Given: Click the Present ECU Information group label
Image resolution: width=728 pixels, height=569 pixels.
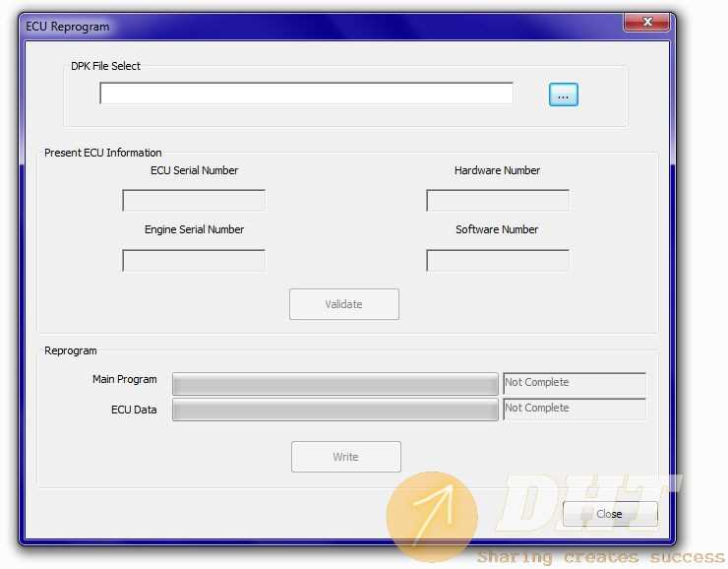Looking at the screenshot, I should click(103, 153).
